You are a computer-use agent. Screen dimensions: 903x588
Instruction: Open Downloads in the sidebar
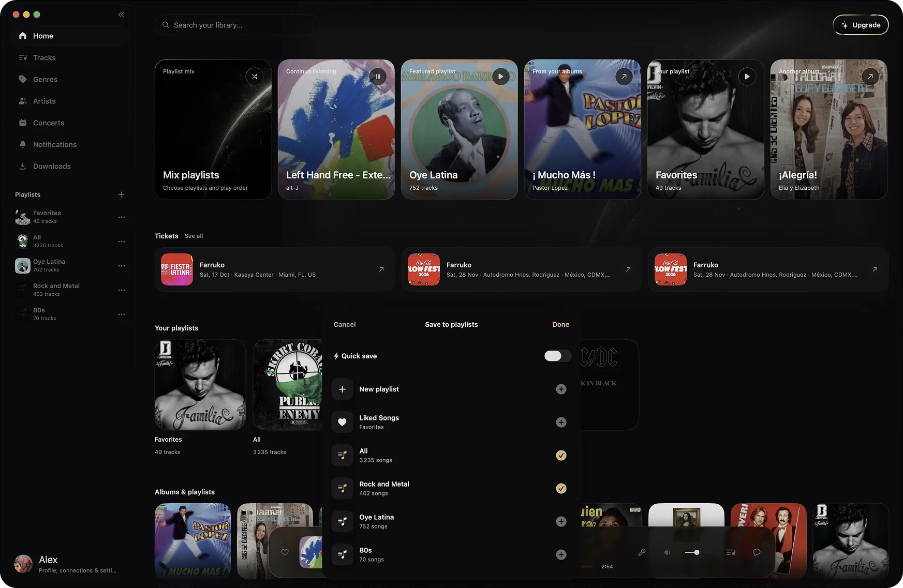point(70,166)
